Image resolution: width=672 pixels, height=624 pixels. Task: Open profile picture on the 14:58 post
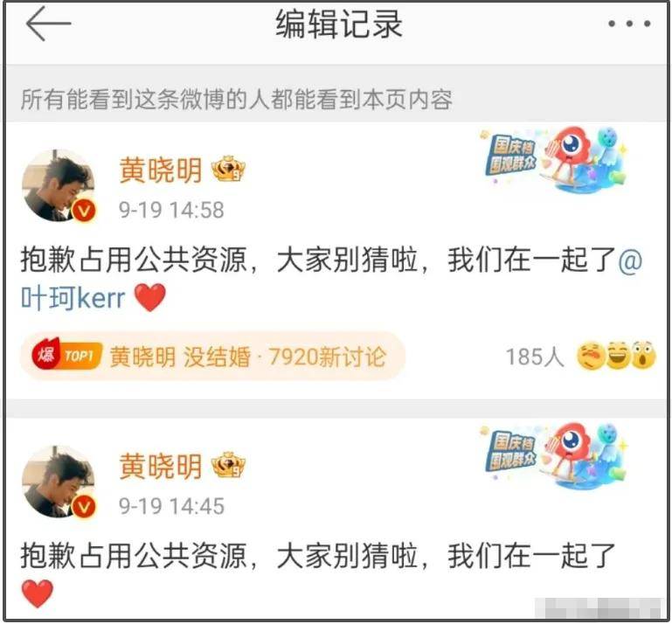coord(59,185)
